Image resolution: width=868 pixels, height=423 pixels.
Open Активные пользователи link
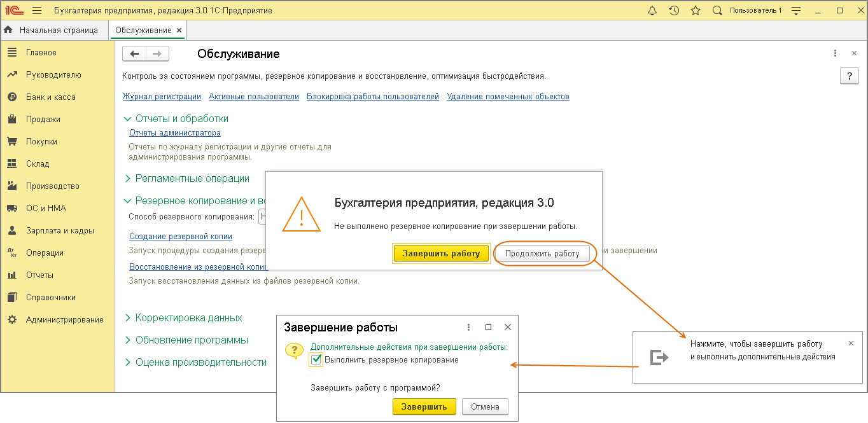click(254, 97)
